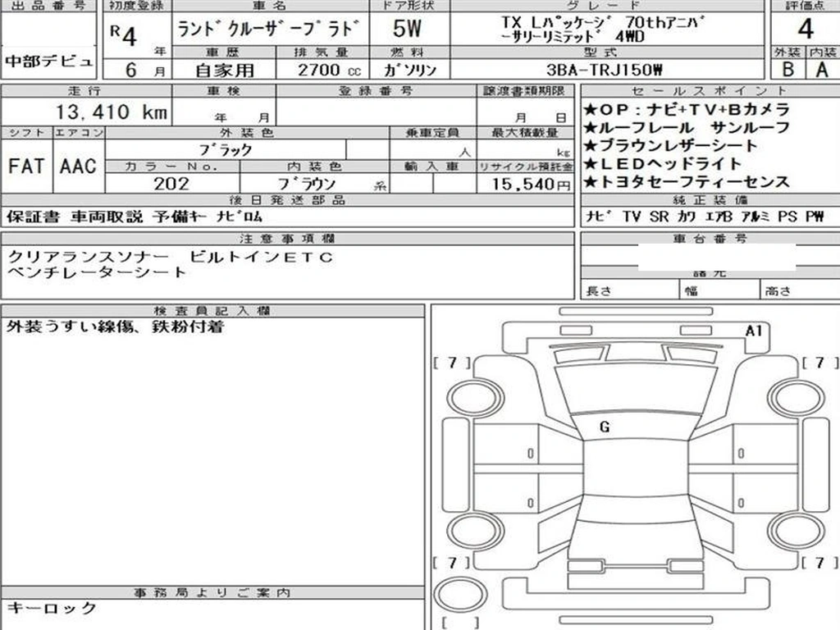Select ナビロム in later-shipped parts
This screenshot has height=630, width=840.
[240, 217]
